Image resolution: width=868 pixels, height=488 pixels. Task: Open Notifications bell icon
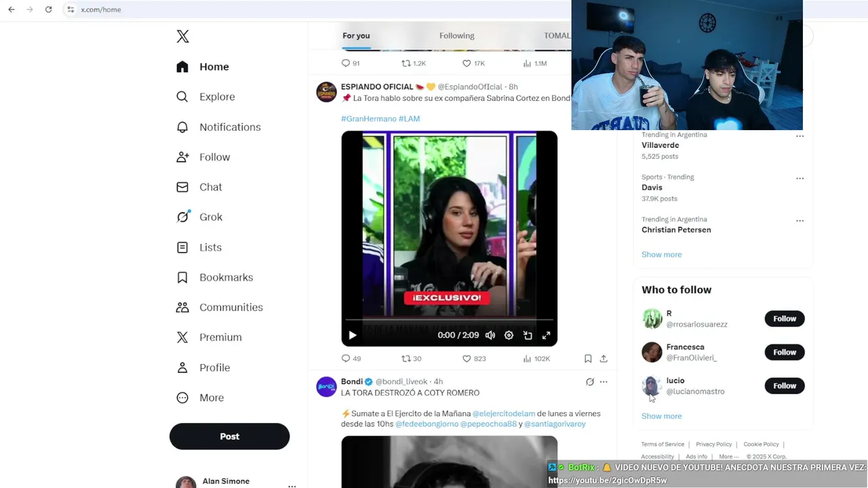[182, 127]
